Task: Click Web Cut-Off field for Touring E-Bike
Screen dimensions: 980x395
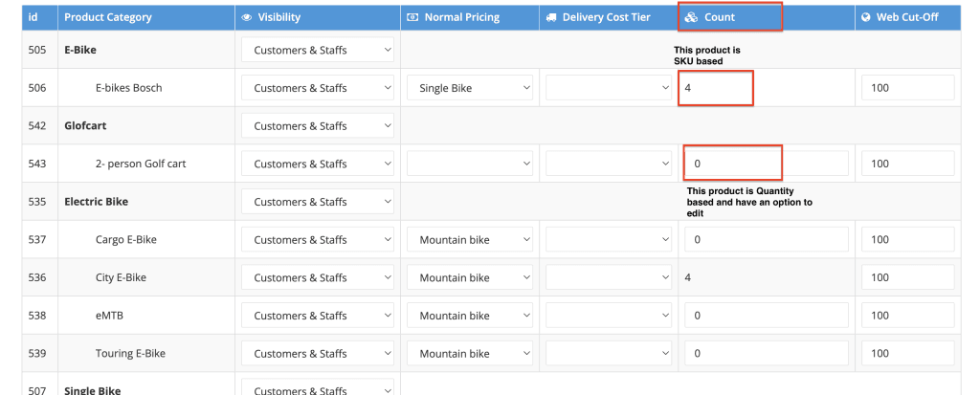Action: coord(907,354)
